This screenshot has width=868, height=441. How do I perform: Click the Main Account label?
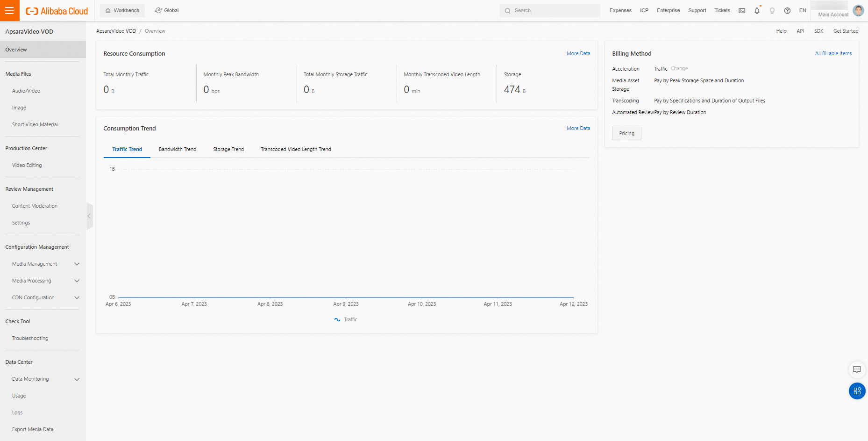click(833, 14)
